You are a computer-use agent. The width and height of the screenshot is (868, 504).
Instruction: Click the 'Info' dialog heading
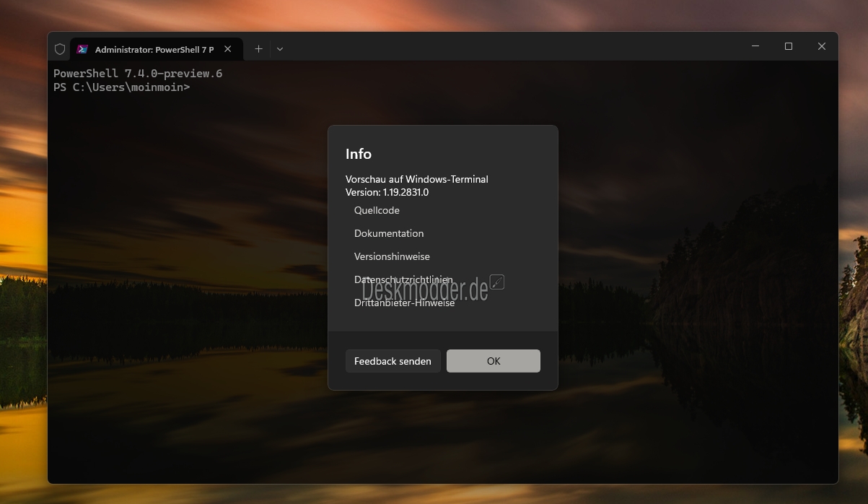(x=359, y=154)
